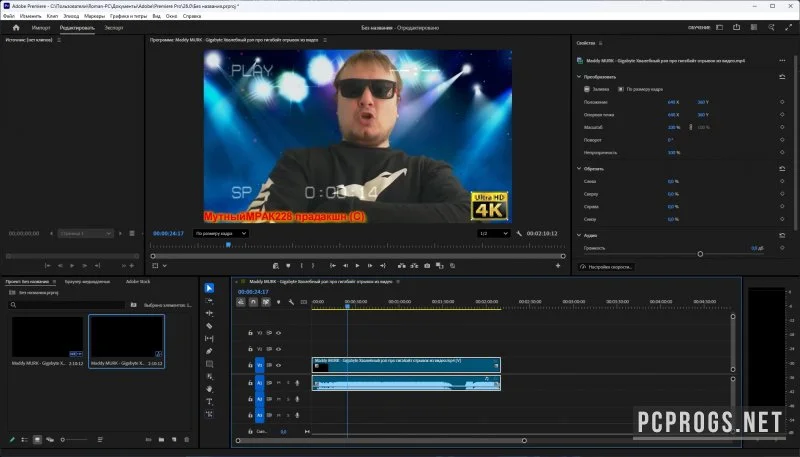Switch to the Export tab

point(114,28)
